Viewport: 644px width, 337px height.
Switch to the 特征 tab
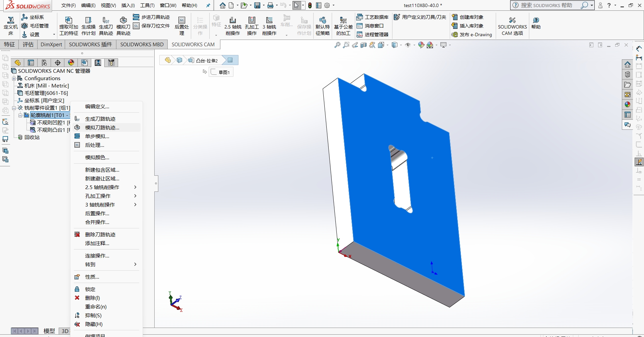(9, 44)
